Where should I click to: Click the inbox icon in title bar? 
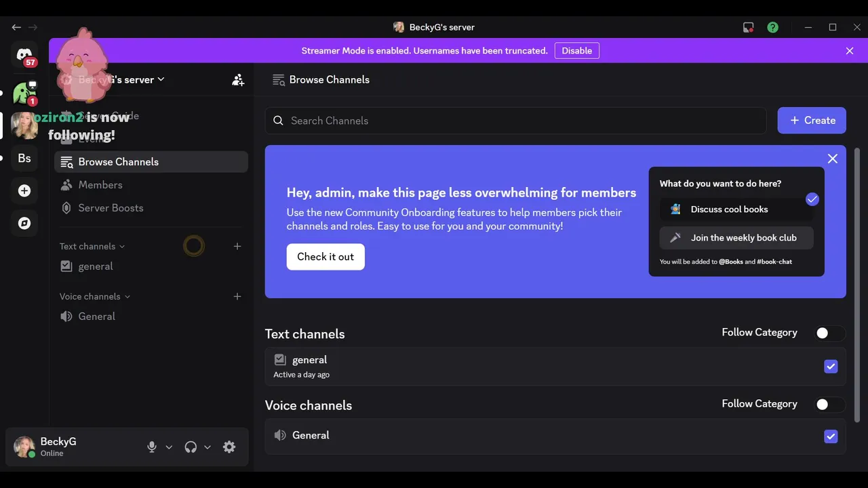(x=748, y=27)
